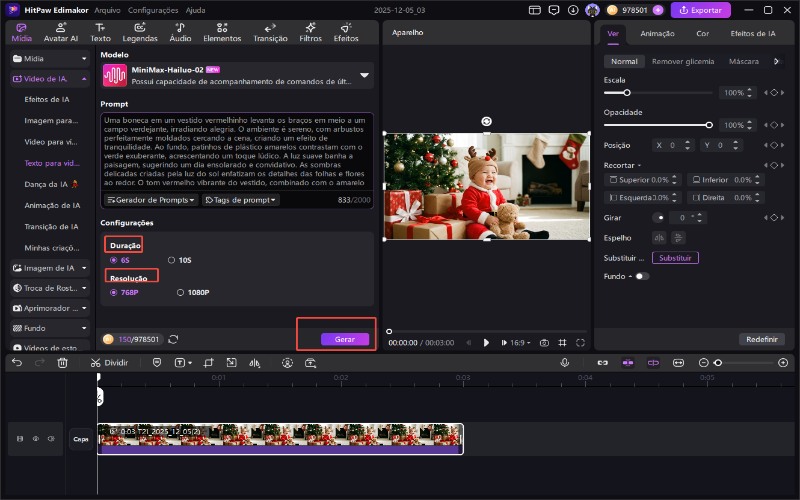Expand the model selector dropdown

click(364, 76)
